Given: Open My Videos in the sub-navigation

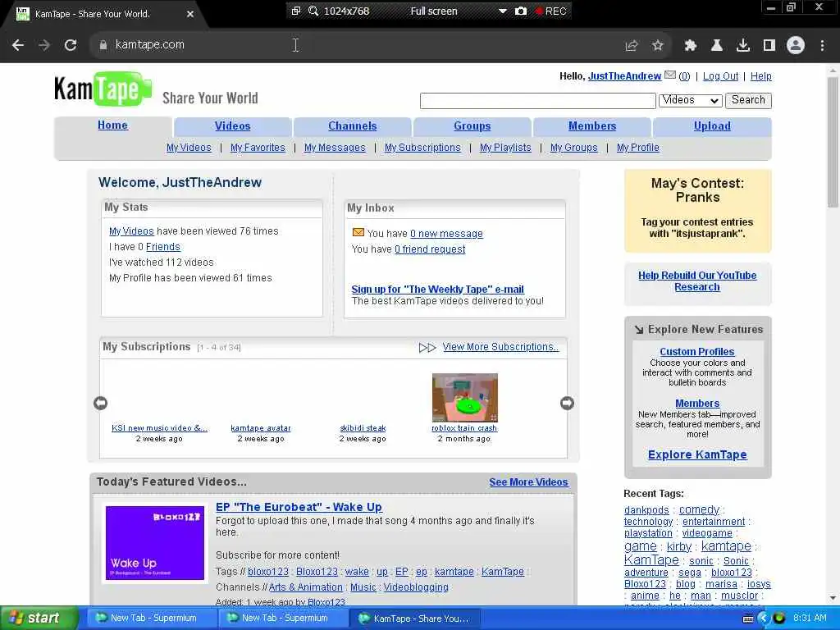Looking at the screenshot, I should [189, 148].
